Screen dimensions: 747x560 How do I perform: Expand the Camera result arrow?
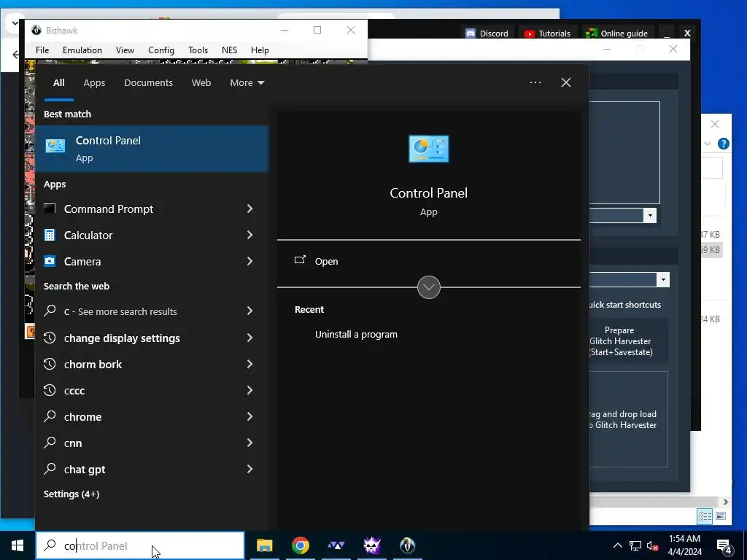249,261
